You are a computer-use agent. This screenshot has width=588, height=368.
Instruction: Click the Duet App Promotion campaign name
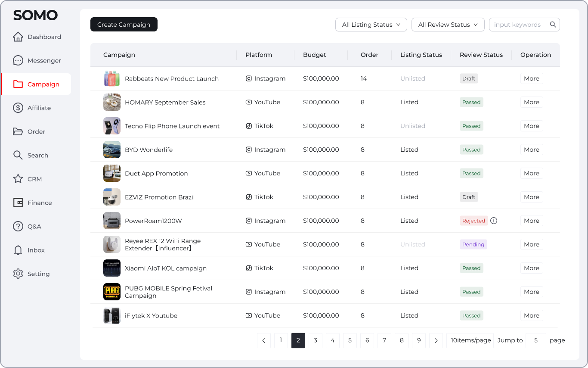pyautogui.click(x=156, y=173)
